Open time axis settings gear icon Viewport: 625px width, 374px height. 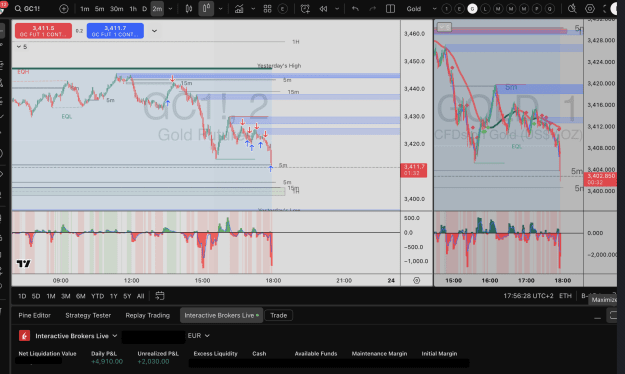point(417,280)
